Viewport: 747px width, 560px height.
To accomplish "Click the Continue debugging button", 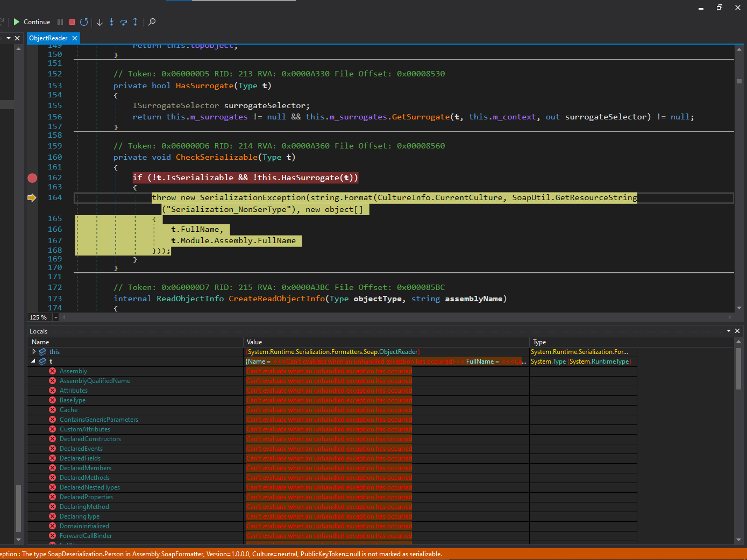I will coord(32,22).
